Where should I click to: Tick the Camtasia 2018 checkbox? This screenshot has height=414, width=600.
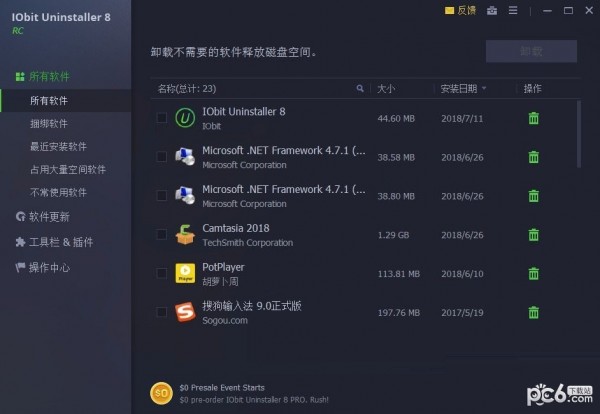(x=162, y=234)
